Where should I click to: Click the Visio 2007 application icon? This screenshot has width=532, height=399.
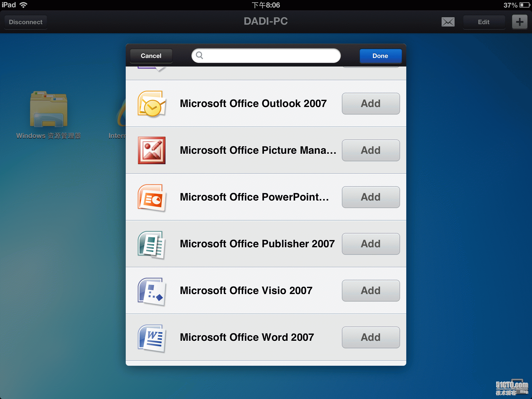pos(151,291)
